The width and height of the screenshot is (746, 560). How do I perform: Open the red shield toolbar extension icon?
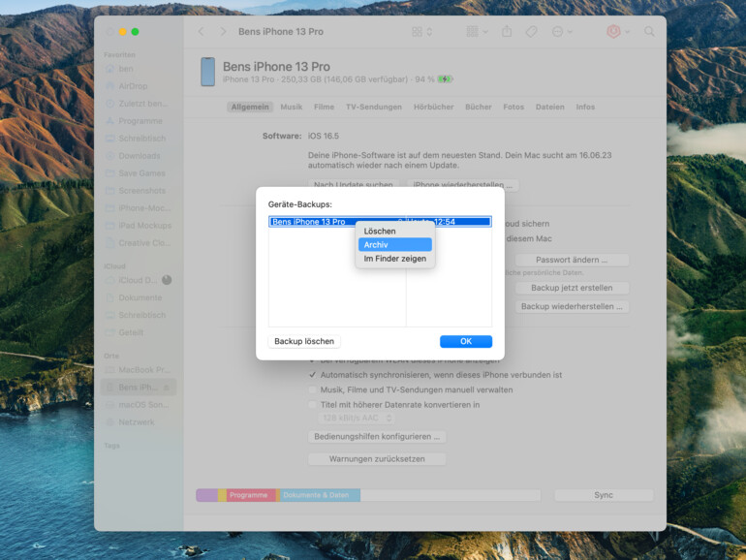click(x=617, y=31)
